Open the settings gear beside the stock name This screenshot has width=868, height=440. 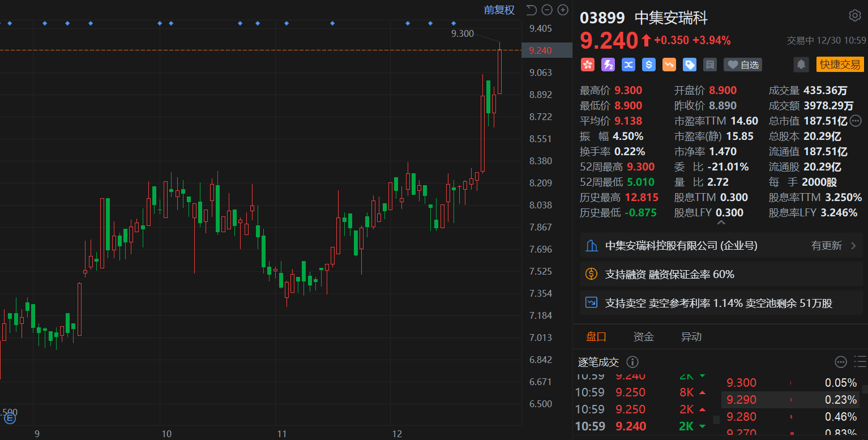pyautogui.click(x=855, y=15)
